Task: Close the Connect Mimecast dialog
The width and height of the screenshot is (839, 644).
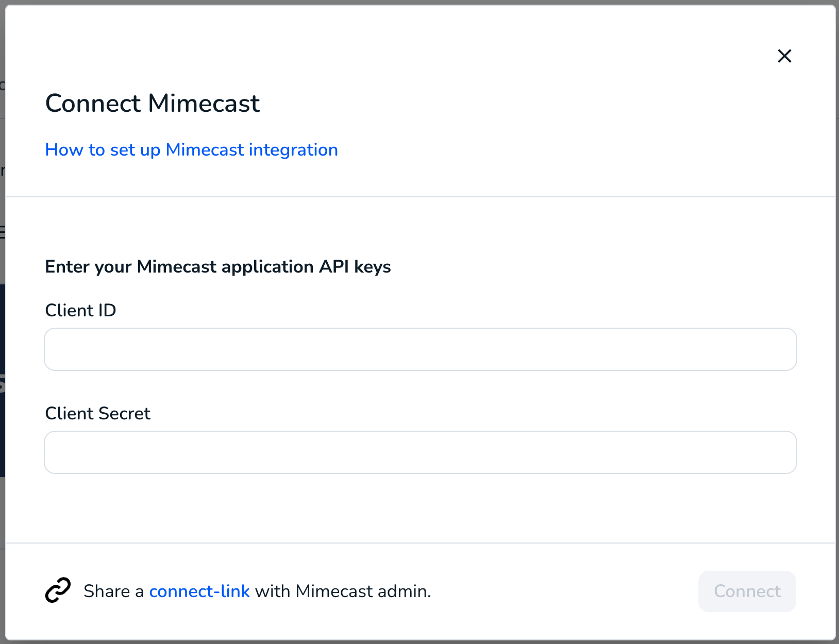Action: 784,56
